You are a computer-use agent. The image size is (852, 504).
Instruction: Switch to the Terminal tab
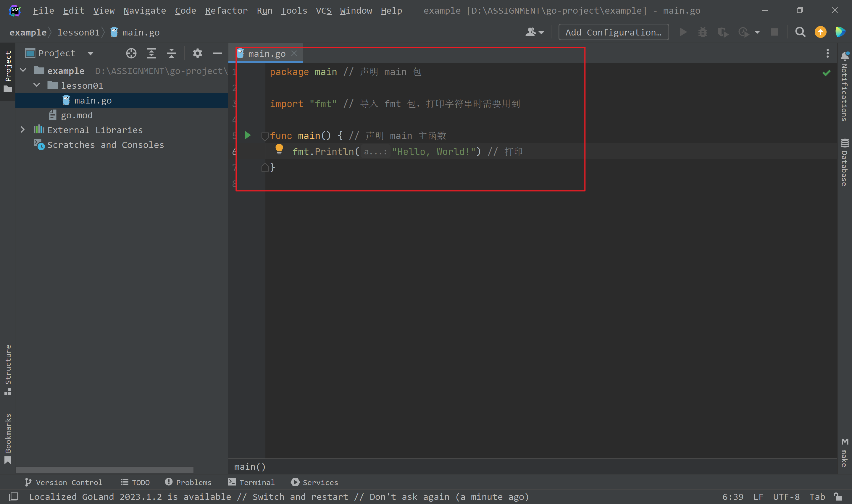click(251, 482)
